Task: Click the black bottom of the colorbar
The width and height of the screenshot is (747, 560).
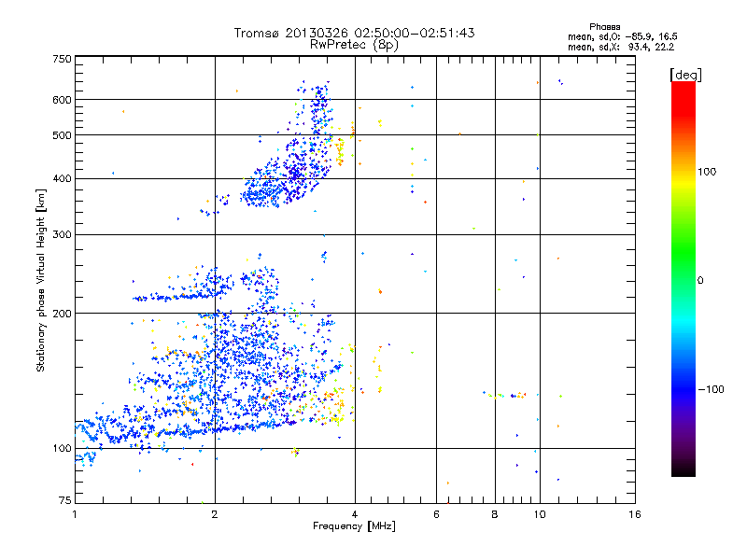Action: (x=684, y=471)
